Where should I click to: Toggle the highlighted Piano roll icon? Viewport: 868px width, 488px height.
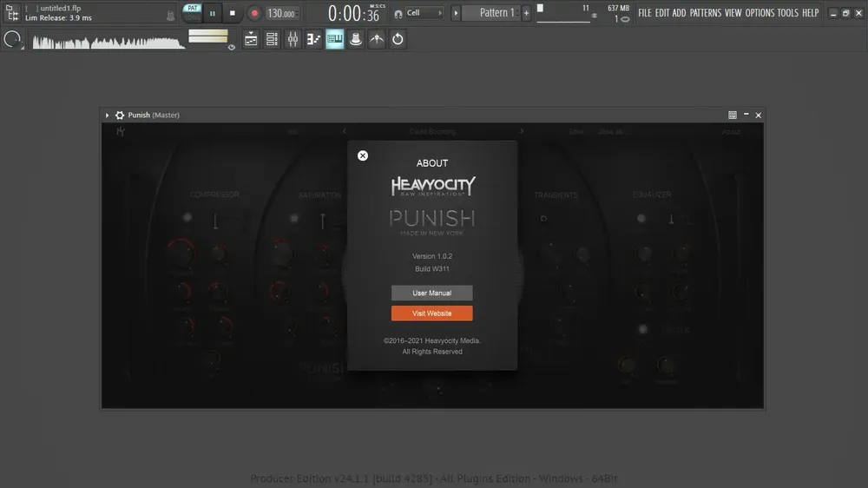click(x=335, y=39)
